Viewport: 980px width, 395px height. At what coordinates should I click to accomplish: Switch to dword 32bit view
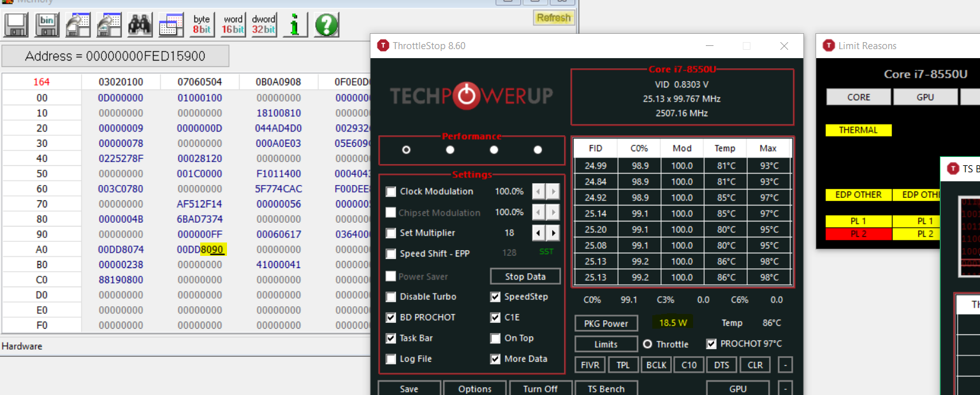pos(263,25)
